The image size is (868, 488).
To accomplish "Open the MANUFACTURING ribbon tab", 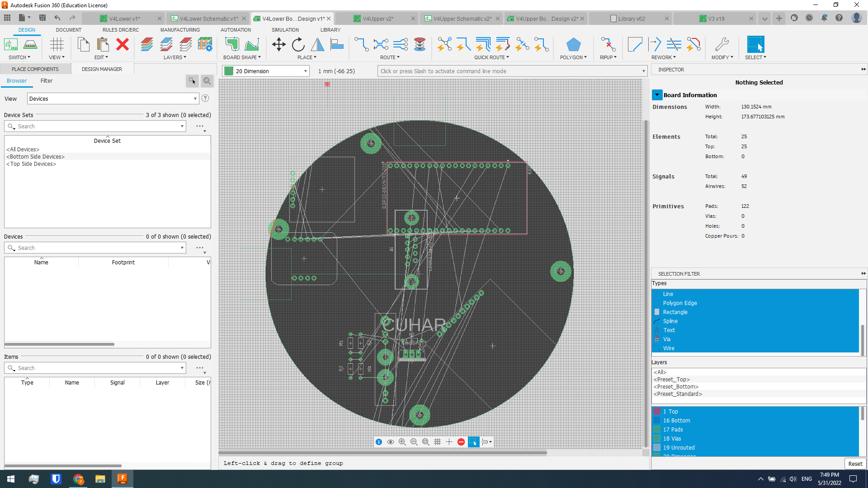I will 180,30.
